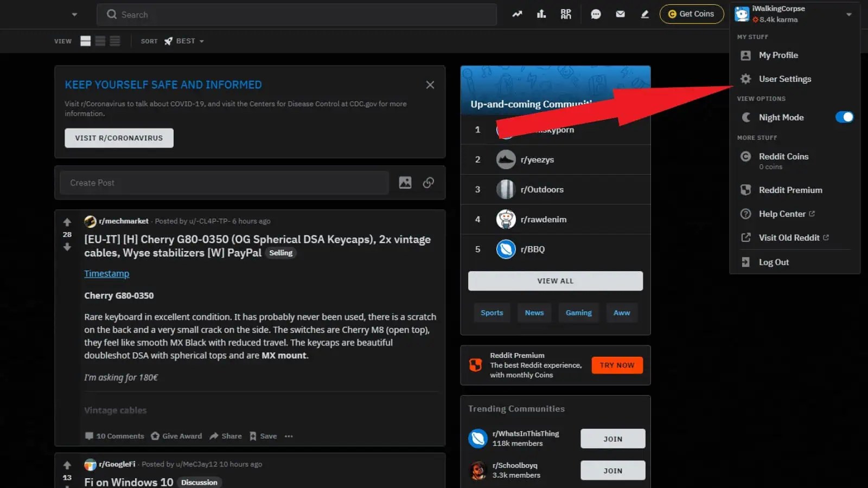Join the r/Schoolboyq community
The height and width of the screenshot is (488, 868).
pyautogui.click(x=612, y=470)
